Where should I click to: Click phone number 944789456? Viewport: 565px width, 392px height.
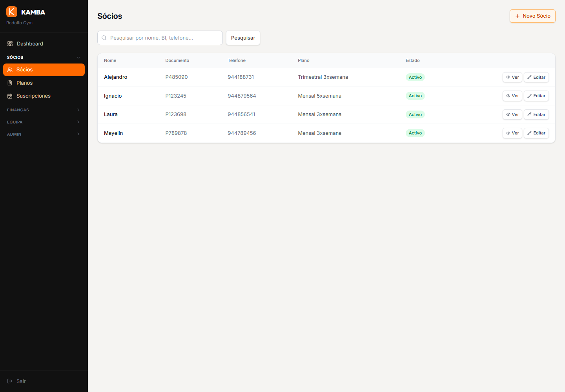pos(242,133)
